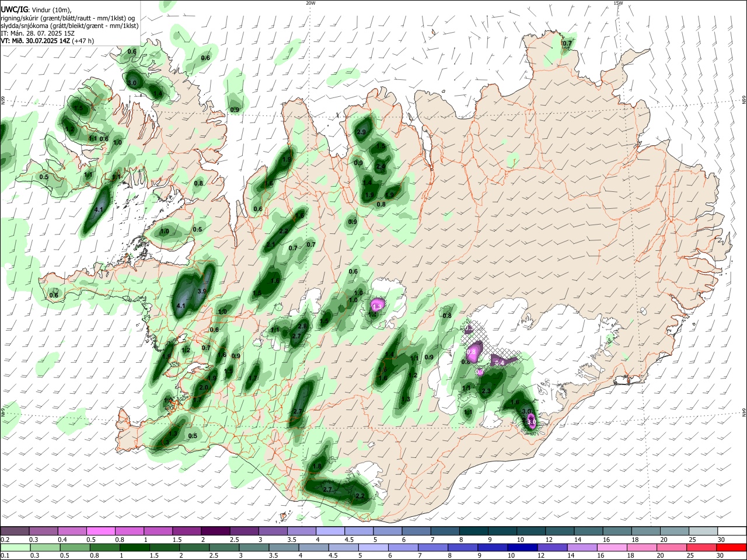Click the 'slydda/snjókoma (grátt/bleikt/grænt - mm/1klst)' line
Viewport: 747px width, 560px height.
[69, 26]
